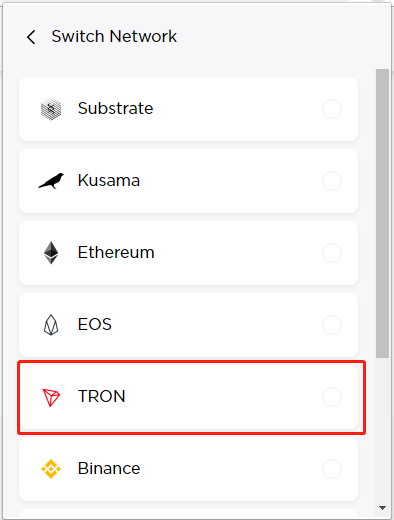Image resolution: width=394 pixels, height=520 pixels.
Task: Choose the Ethereum network label
Action: coord(116,252)
